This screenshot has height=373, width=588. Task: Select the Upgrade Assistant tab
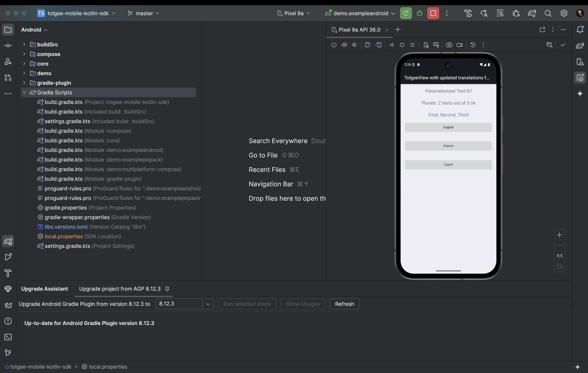click(x=44, y=289)
